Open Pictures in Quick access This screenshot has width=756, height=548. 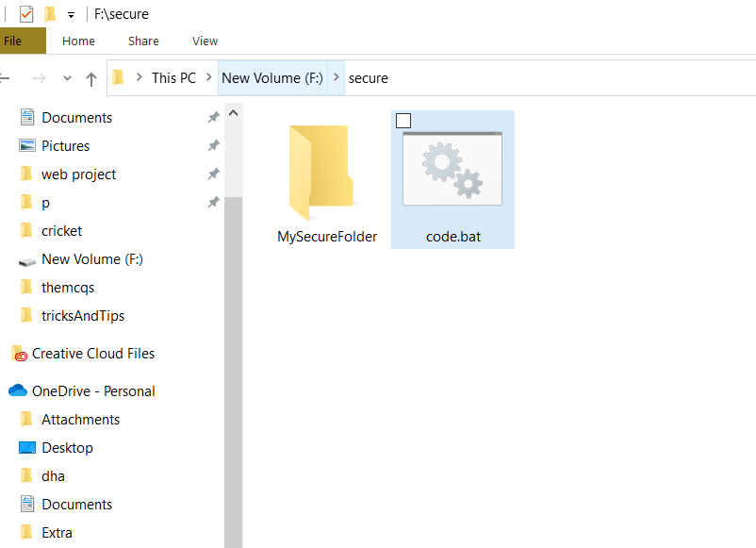click(65, 145)
